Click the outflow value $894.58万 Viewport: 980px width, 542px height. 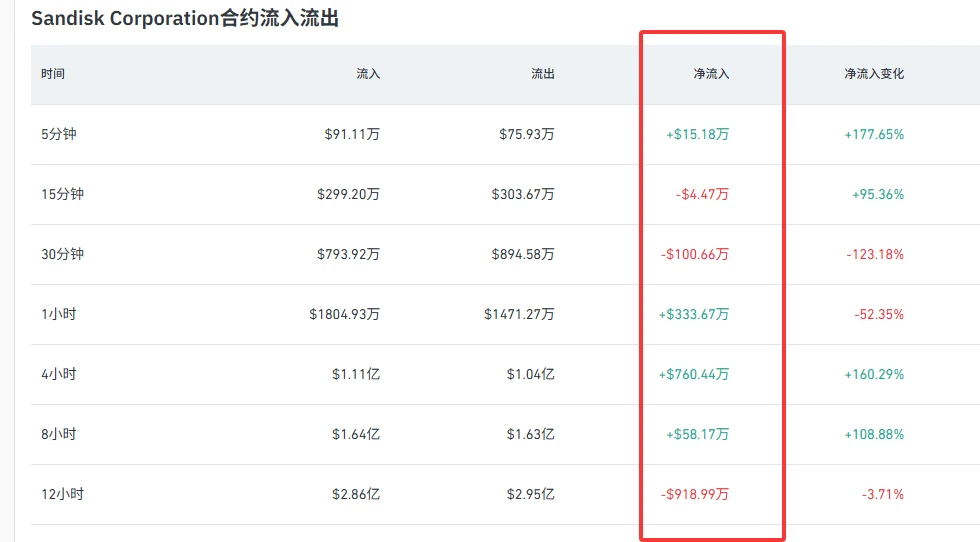(x=522, y=254)
